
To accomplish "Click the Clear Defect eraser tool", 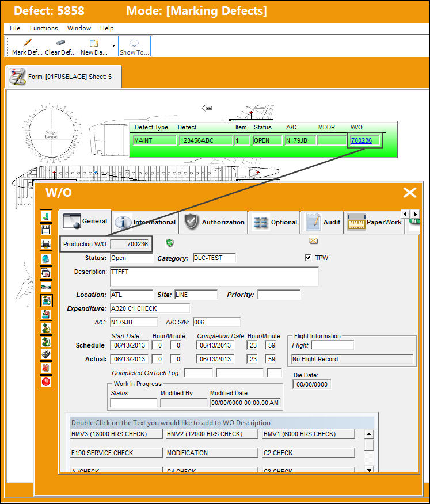I will pyautogui.click(x=60, y=46).
